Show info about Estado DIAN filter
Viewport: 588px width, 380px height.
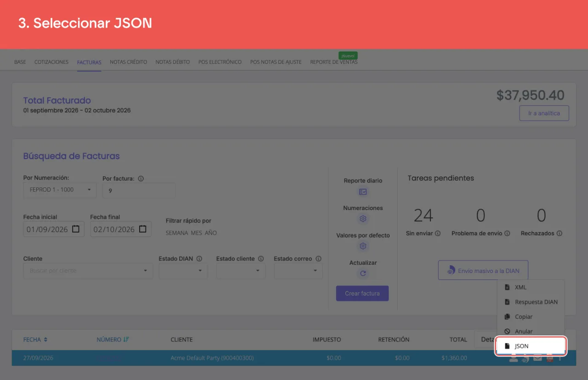coord(199,259)
